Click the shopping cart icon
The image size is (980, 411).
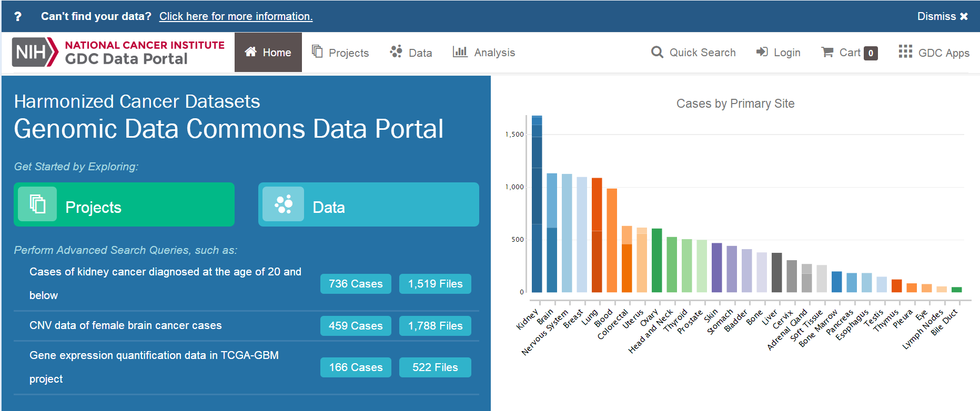click(x=827, y=52)
